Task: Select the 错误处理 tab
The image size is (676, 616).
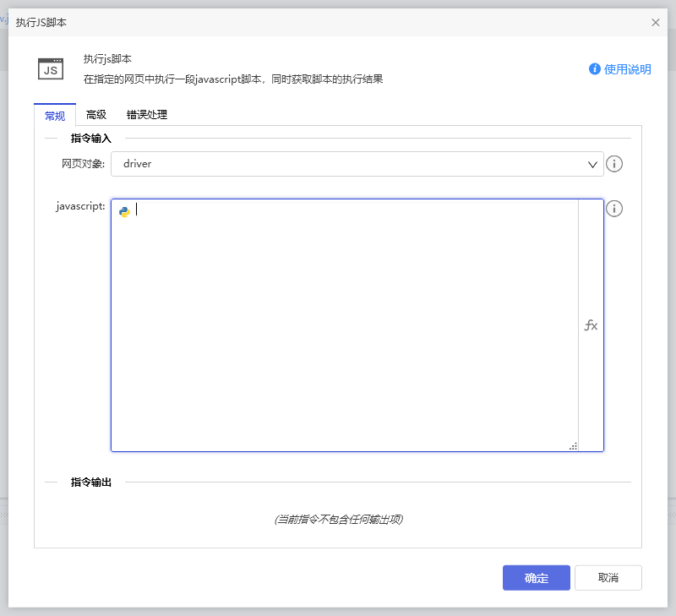Action: (x=147, y=115)
